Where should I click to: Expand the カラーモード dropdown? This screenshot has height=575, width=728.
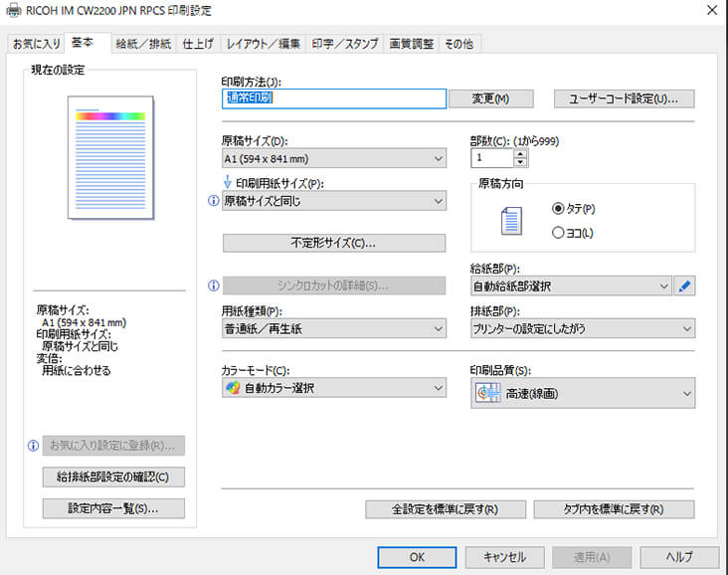click(x=333, y=388)
